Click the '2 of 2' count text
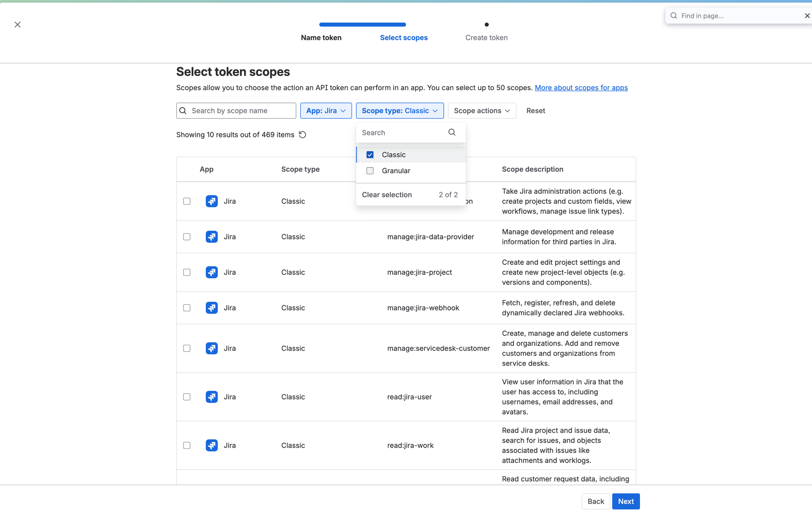Screen dimensions: 812x516 coord(448,195)
